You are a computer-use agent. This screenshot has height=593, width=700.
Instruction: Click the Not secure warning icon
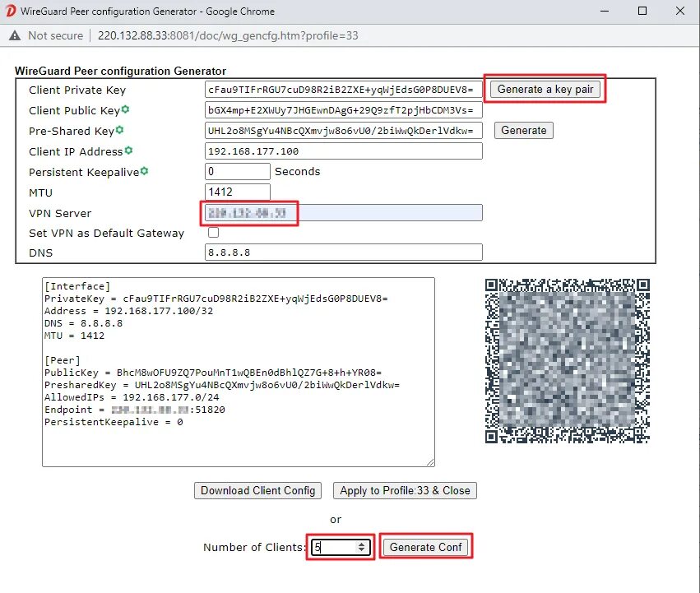coord(15,35)
